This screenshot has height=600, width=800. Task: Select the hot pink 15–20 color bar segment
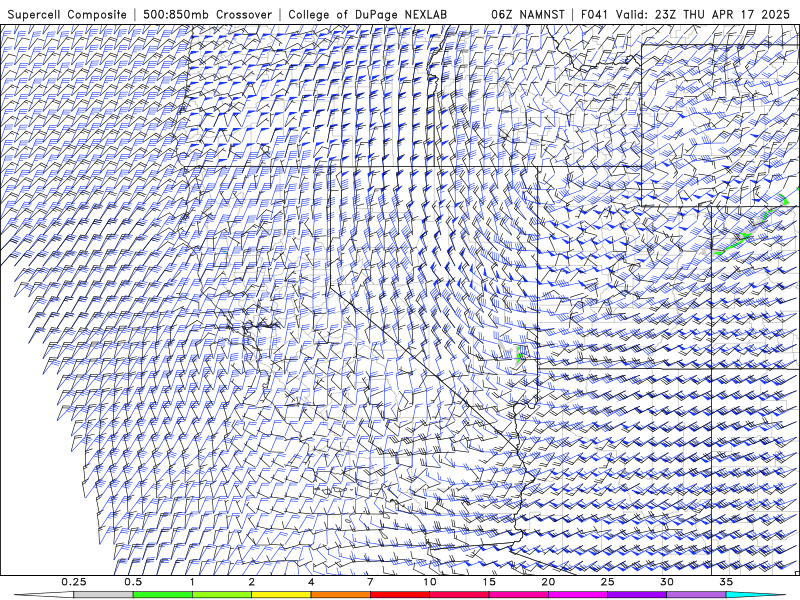coord(518,595)
